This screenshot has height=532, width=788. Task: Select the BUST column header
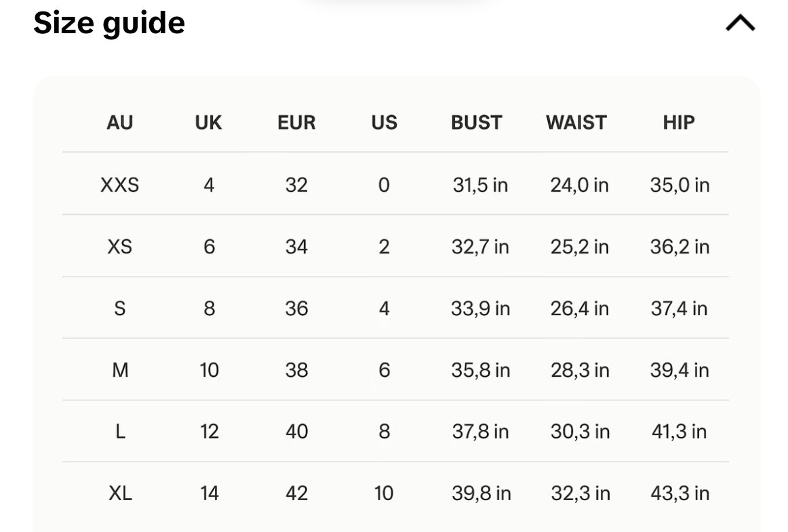(477, 123)
